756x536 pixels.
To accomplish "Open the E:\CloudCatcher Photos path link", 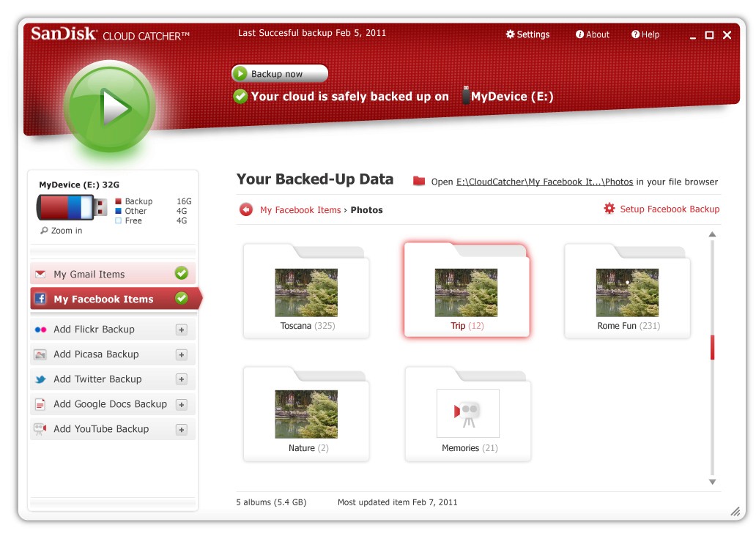I will (x=544, y=182).
